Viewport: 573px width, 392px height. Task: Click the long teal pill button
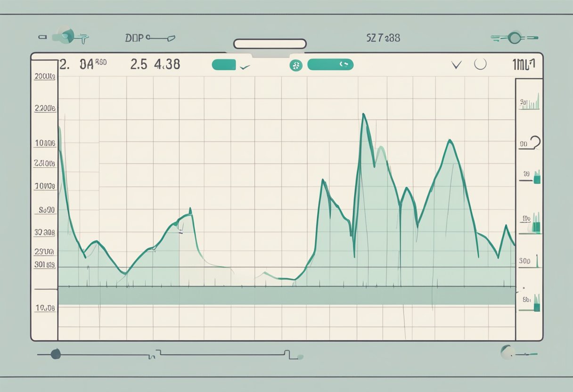[330, 65]
